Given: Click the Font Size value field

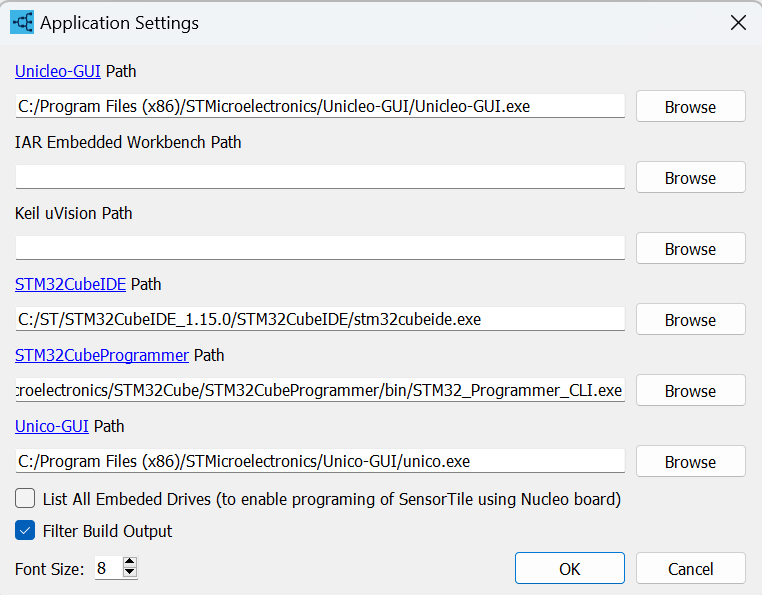Looking at the screenshot, I should pyautogui.click(x=107, y=569).
